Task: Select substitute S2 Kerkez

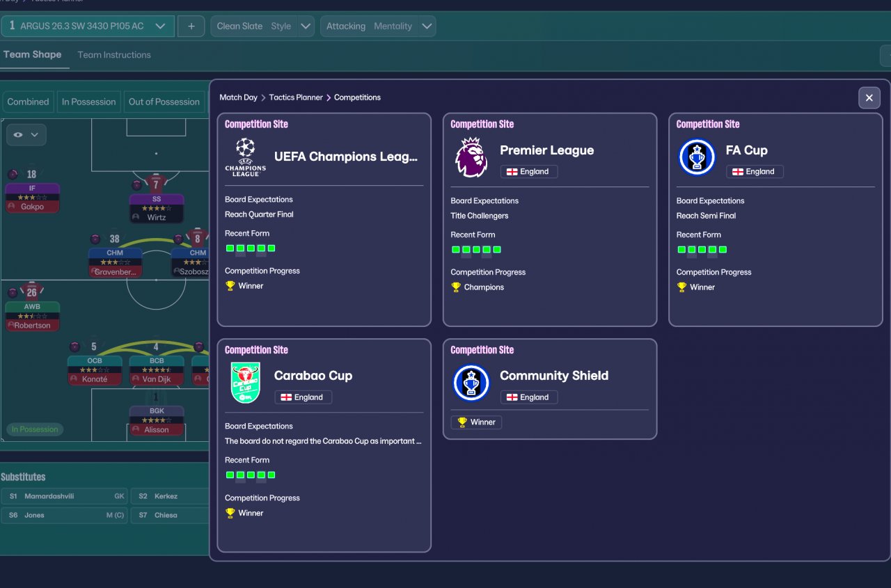Action: (170, 496)
